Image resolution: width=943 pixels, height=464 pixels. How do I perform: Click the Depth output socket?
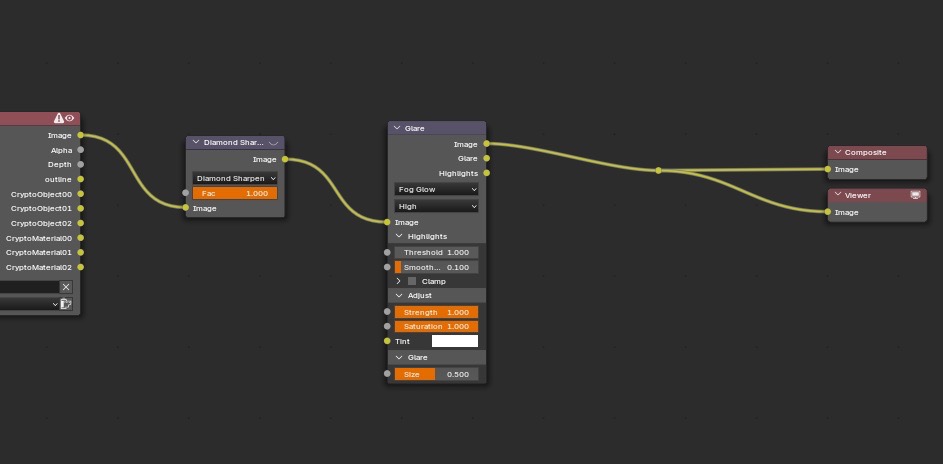81,164
